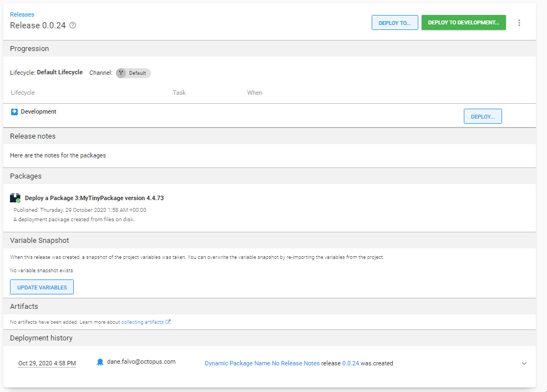Click the Variable Snapshot section header
The image size is (547, 392).
269,240
